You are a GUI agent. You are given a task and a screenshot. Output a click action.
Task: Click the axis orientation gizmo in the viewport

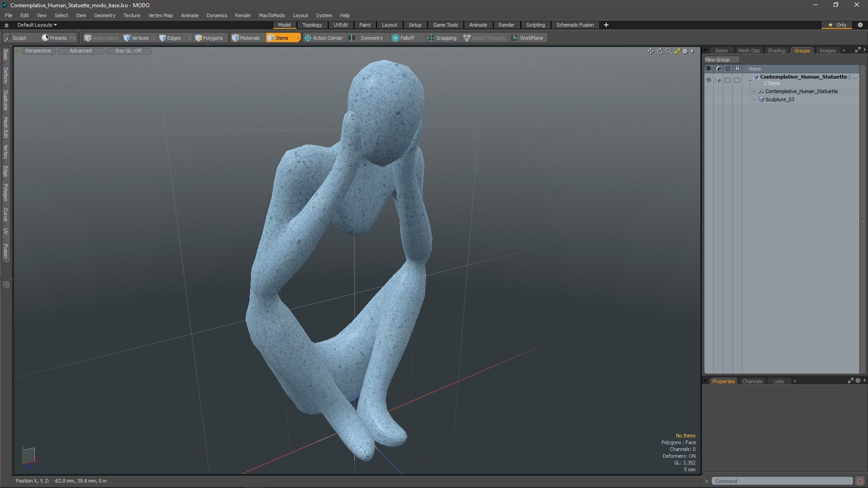(x=28, y=456)
